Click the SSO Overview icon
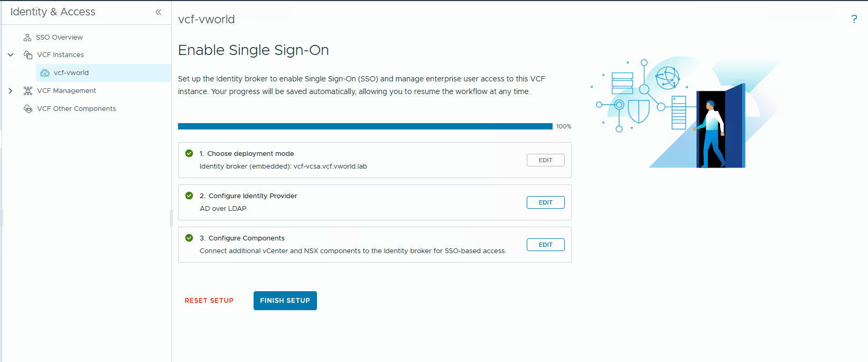 (x=27, y=38)
